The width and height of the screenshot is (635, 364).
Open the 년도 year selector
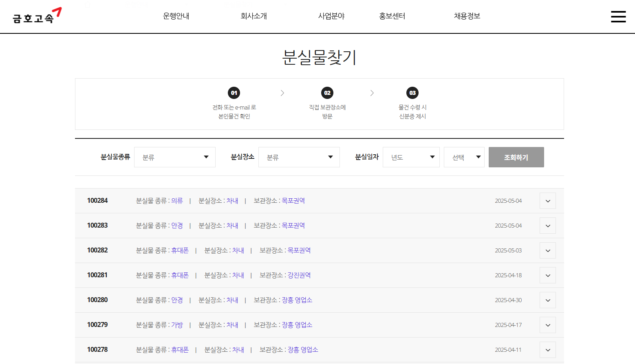coord(411,157)
